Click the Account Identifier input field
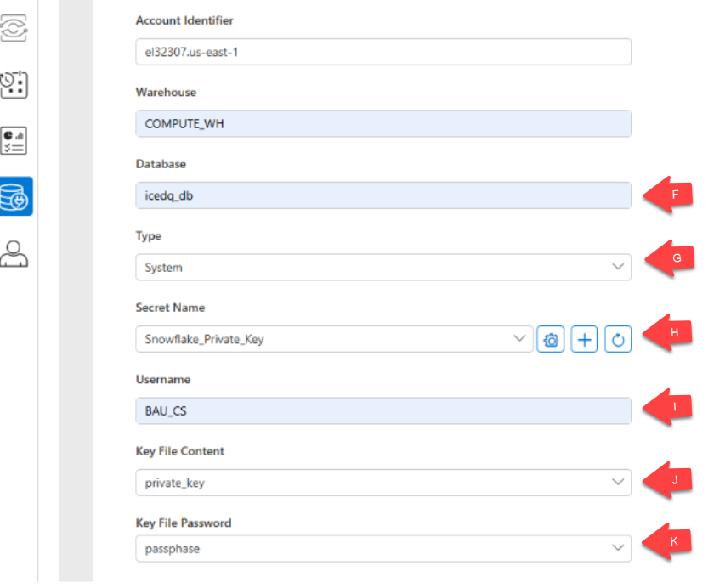This screenshot has width=714, height=588. click(x=382, y=52)
